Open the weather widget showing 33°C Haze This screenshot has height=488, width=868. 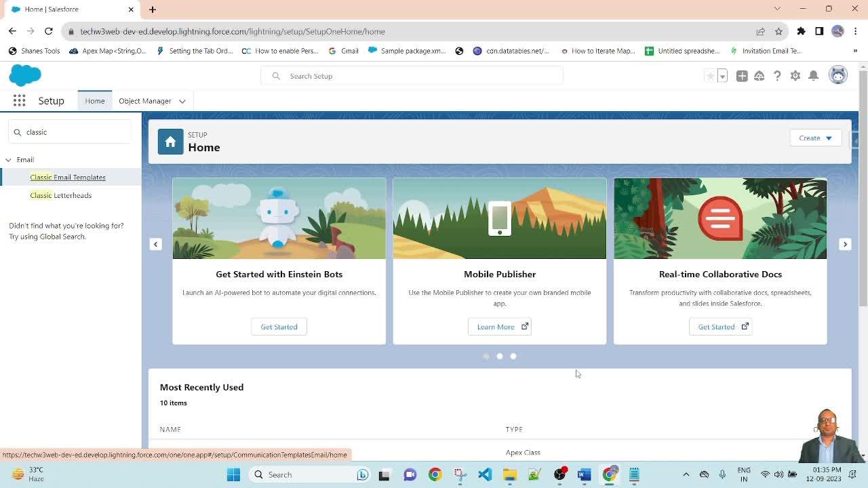tap(28, 474)
